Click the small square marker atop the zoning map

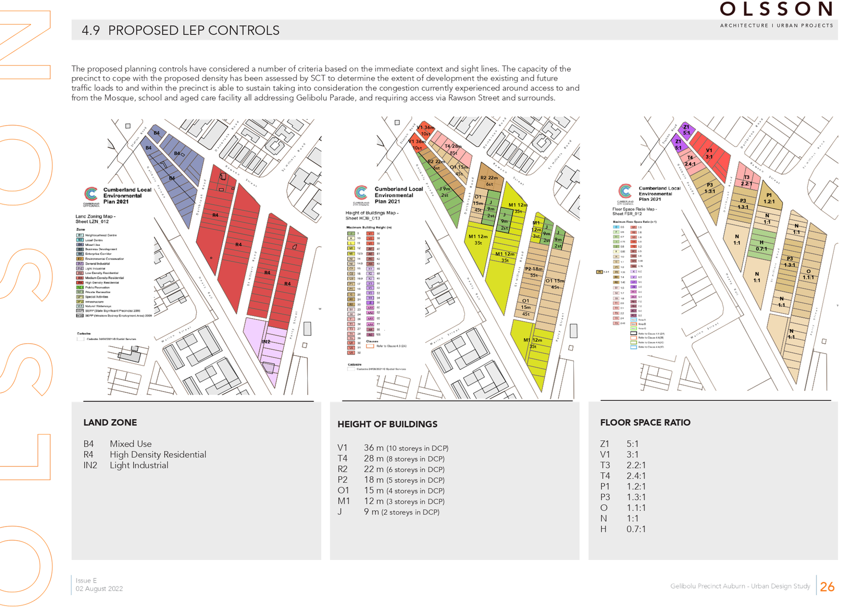[x=128, y=126]
